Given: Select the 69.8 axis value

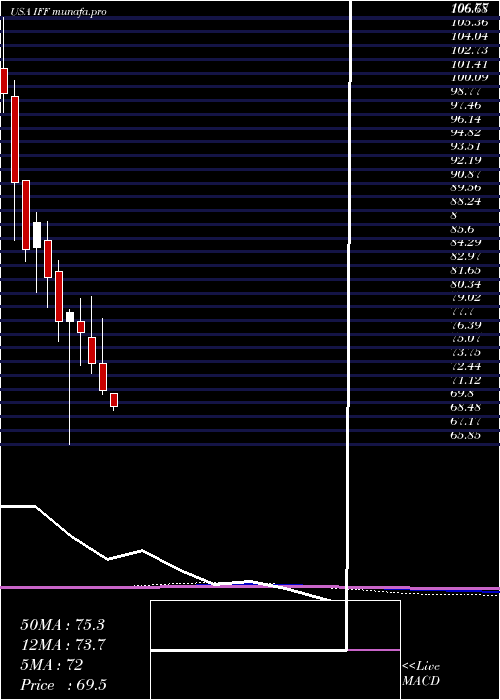Looking at the screenshot, I should point(464,394).
